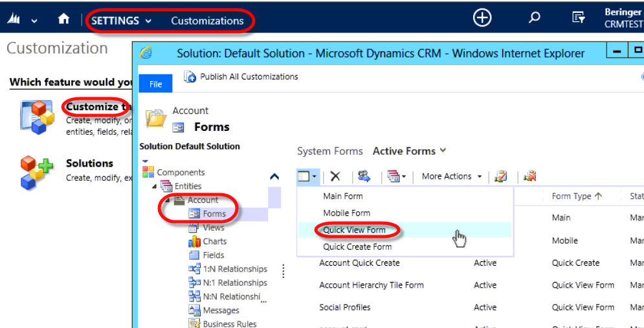Click the Messages tree item icon

(194, 310)
